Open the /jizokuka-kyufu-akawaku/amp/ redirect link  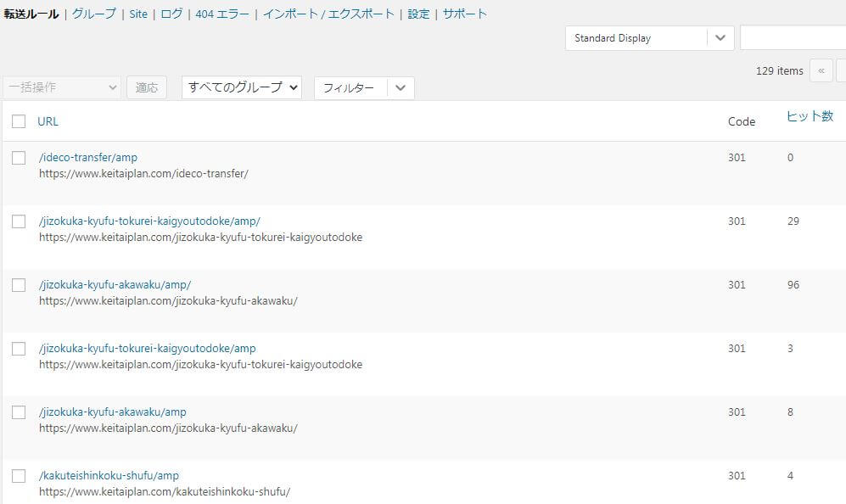[115, 285]
